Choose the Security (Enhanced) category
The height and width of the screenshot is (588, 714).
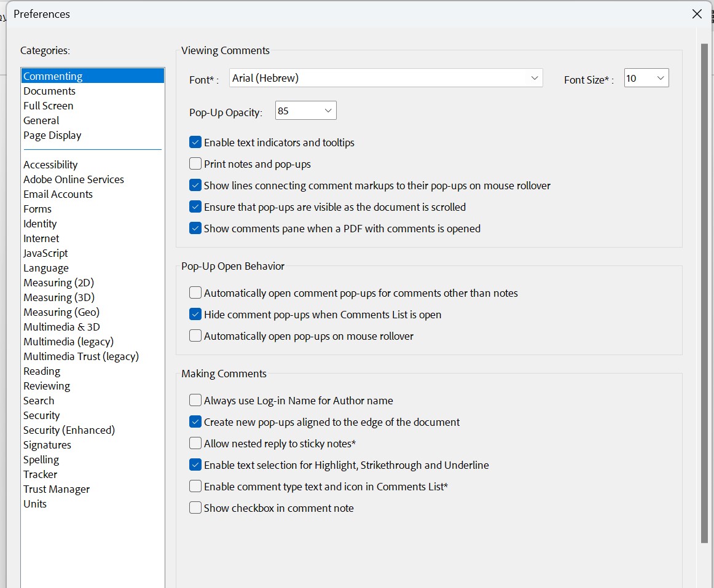coord(69,430)
